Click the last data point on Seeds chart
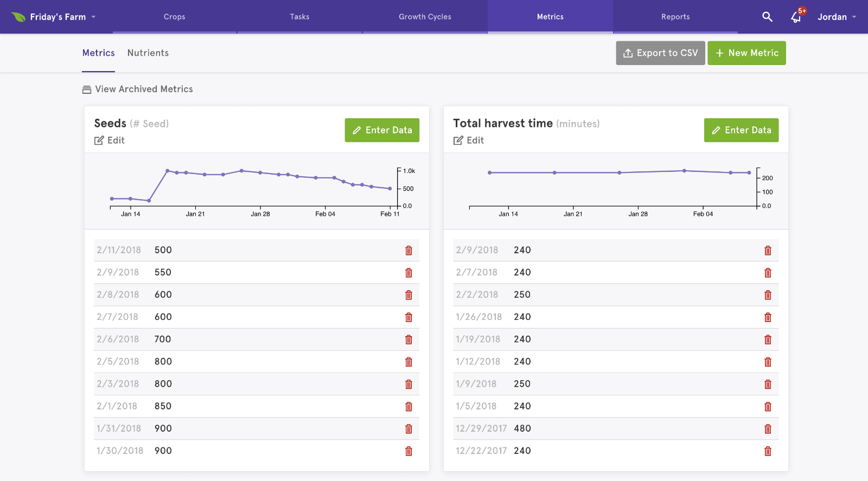The width and height of the screenshot is (868, 481). coord(390,189)
